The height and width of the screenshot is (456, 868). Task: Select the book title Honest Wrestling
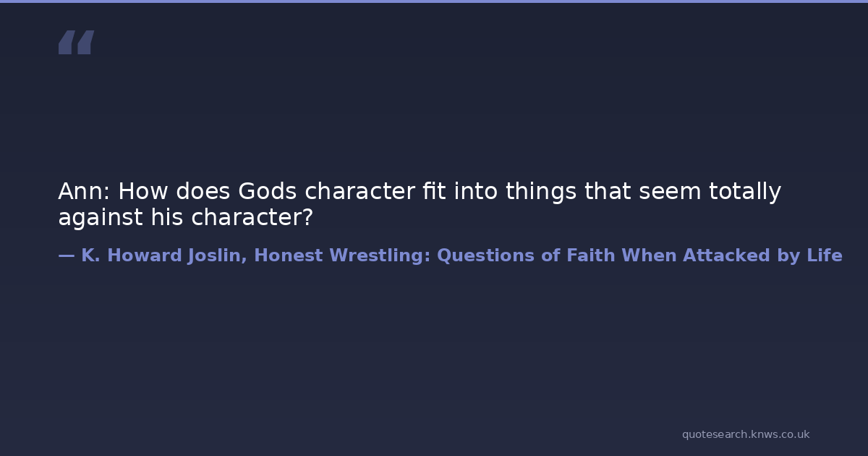click(342, 256)
